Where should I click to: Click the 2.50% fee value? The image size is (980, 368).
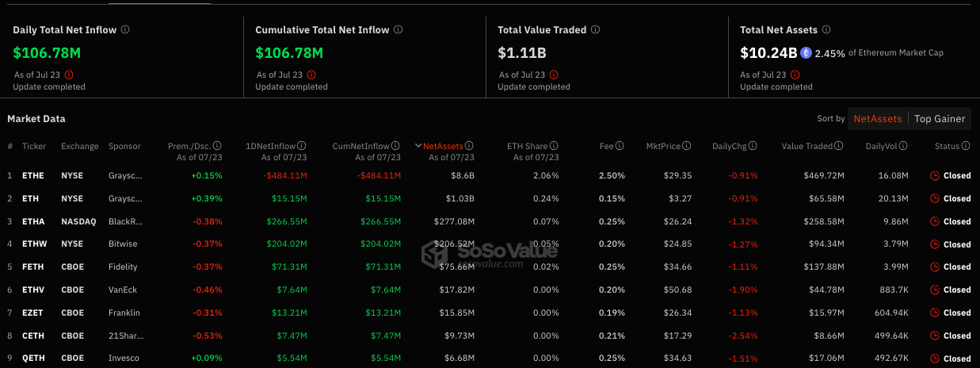tap(612, 175)
